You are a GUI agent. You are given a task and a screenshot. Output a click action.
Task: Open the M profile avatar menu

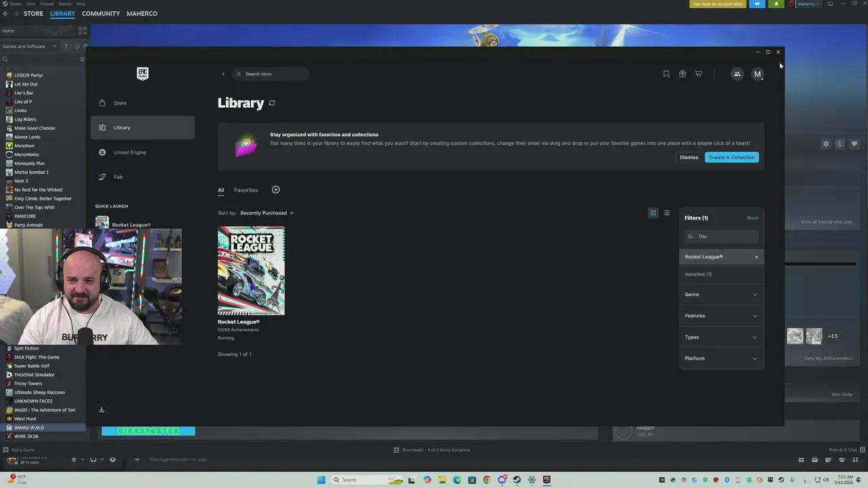point(757,74)
